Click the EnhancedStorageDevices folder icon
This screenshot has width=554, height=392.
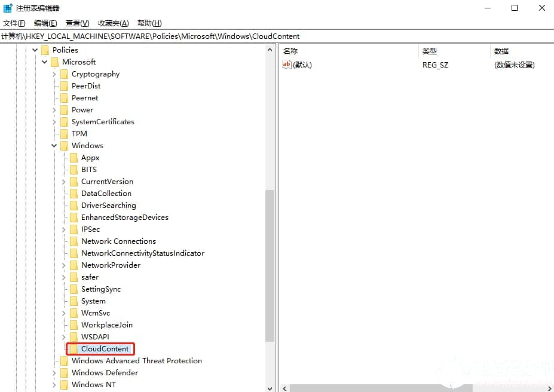coord(74,218)
